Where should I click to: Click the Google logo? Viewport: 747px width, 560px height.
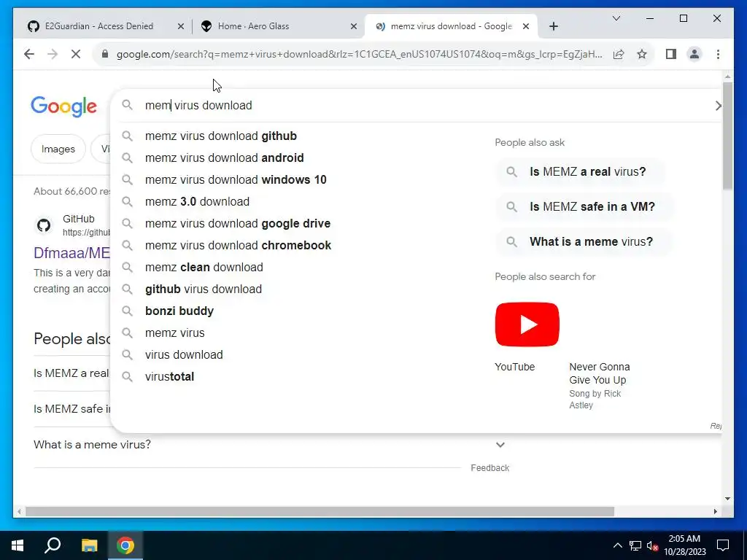coord(64,106)
